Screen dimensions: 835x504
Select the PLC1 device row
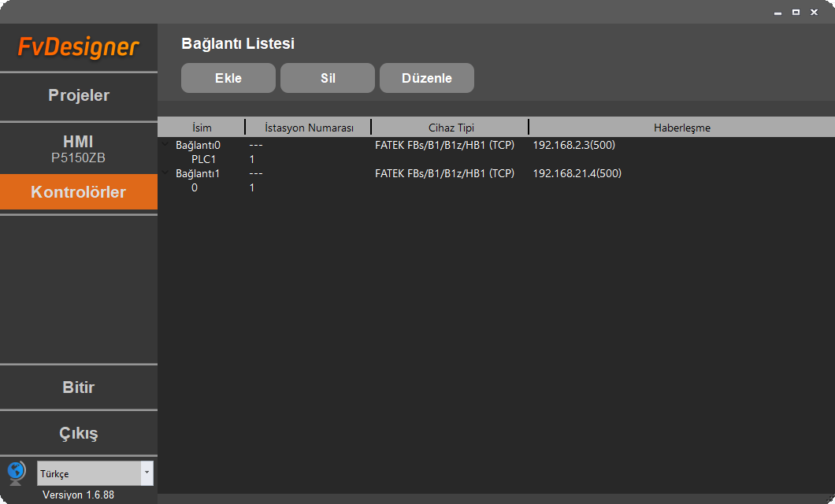point(496,159)
